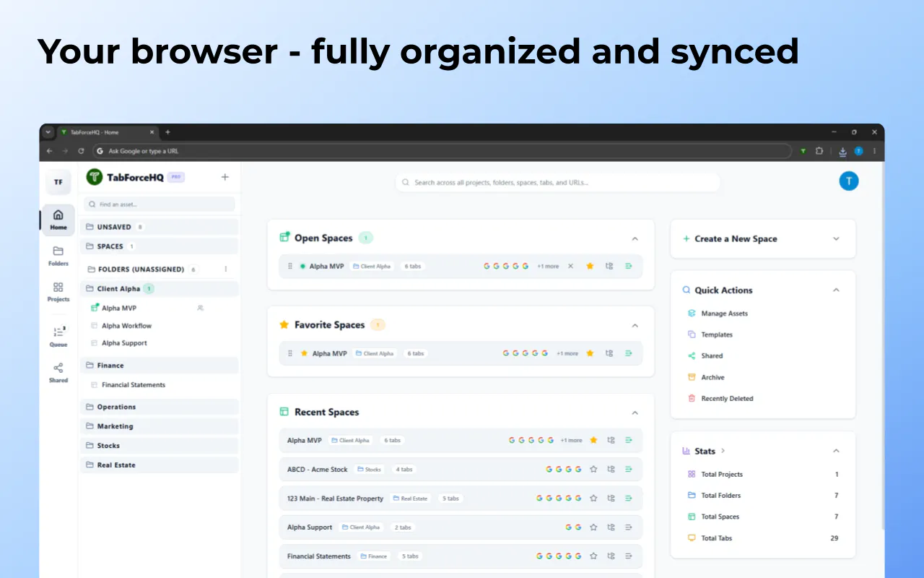The height and width of the screenshot is (578, 924).
Task: Open the browser three-dot menu
Action: click(875, 151)
